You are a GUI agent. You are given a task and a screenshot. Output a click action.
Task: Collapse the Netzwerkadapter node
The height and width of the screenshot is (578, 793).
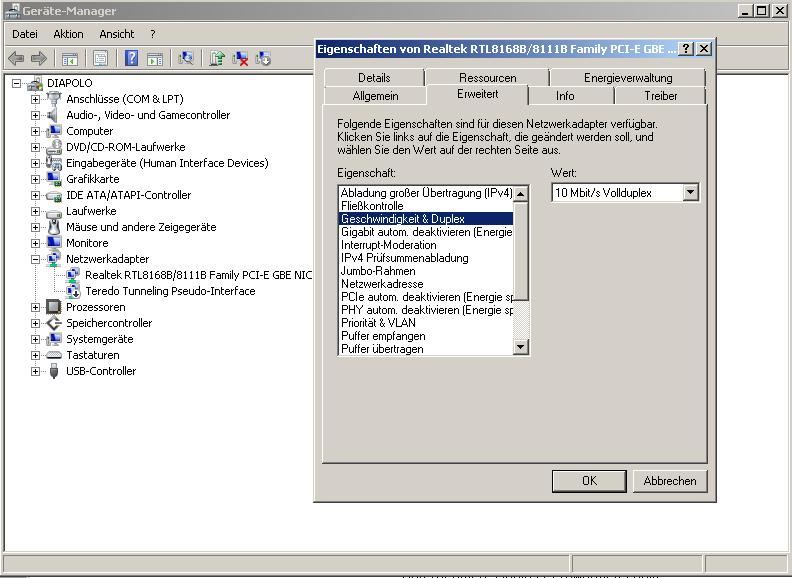point(35,259)
